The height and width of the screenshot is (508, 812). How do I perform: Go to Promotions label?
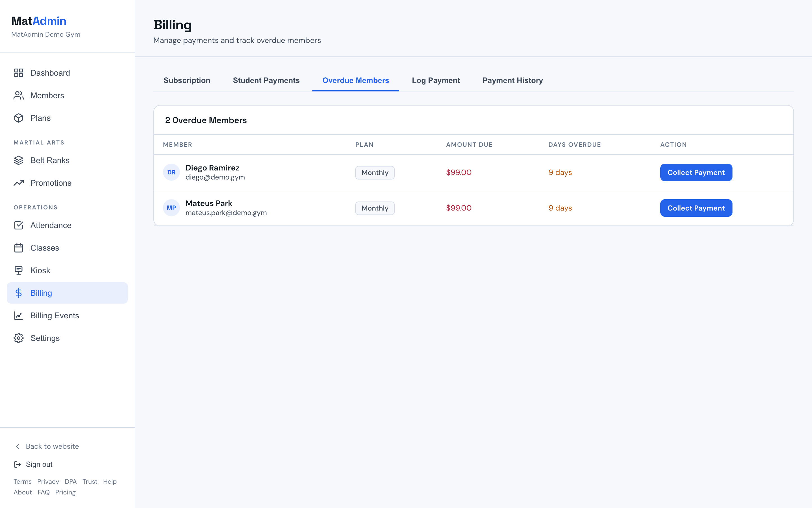pyautogui.click(x=51, y=183)
